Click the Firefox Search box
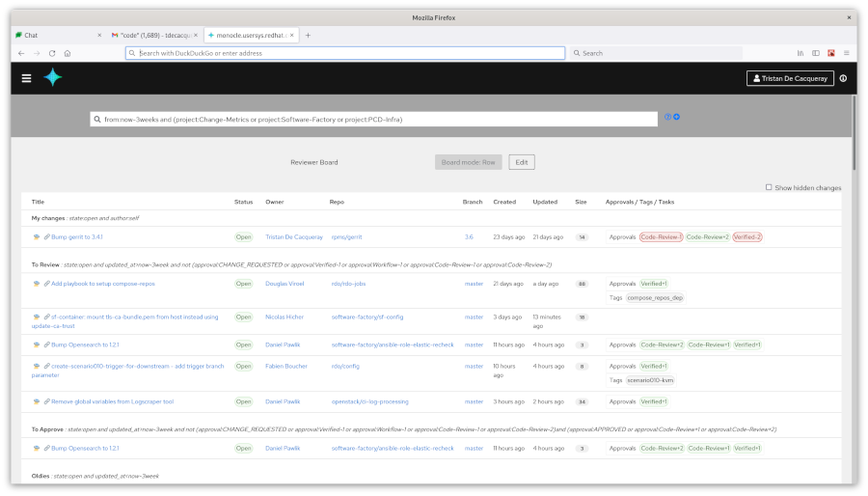 656,53
